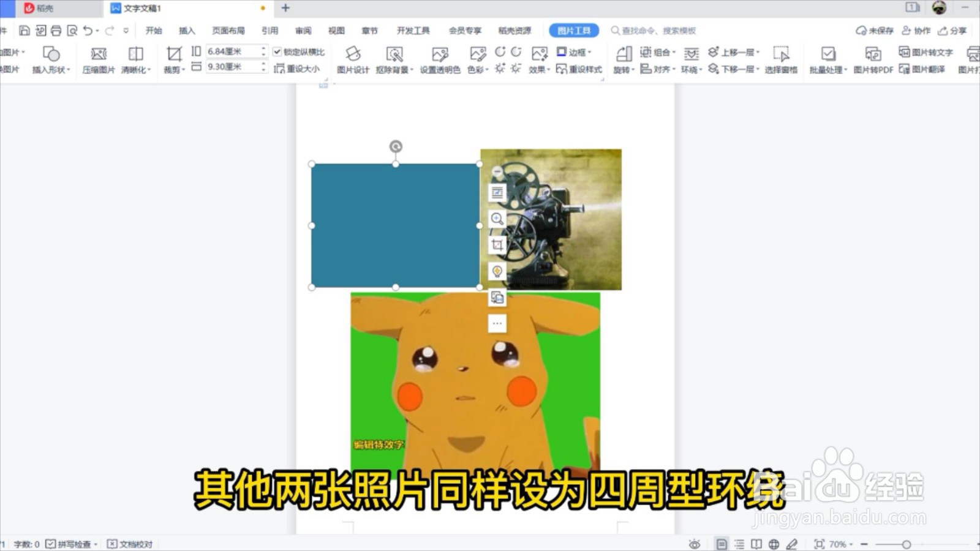Image resolution: width=980 pixels, height=551 pixels.
Task: Switch to web layout view globe icon
Action: pyautogui.click(x=774, y=544)
